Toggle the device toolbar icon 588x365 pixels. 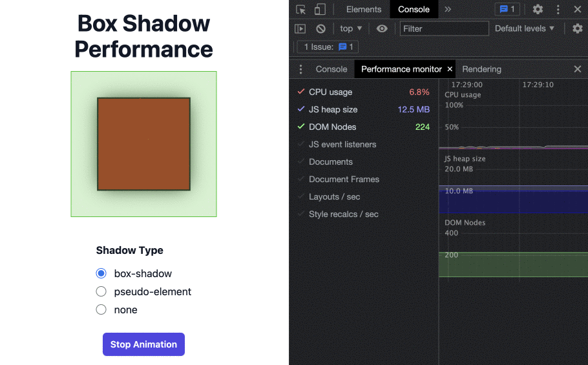click(x=320, y=10)
